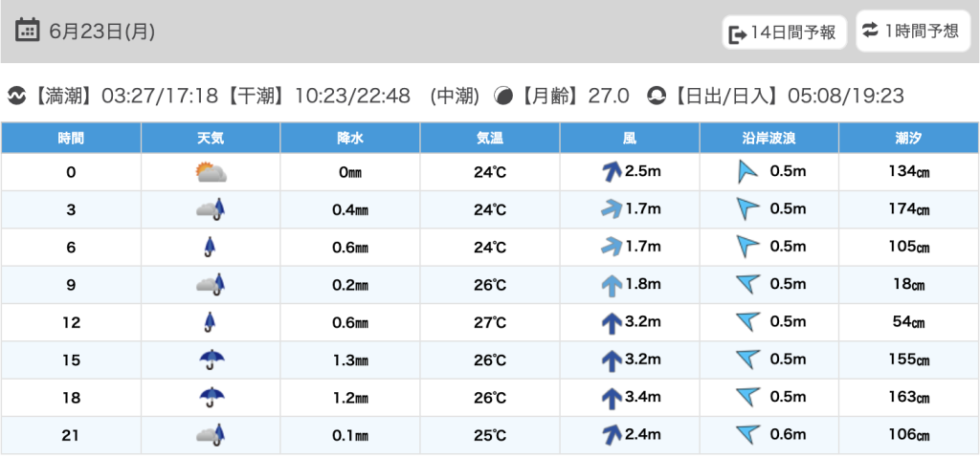
Task: Select the 174㎝ tide value cell
Action: click(909, 210)
